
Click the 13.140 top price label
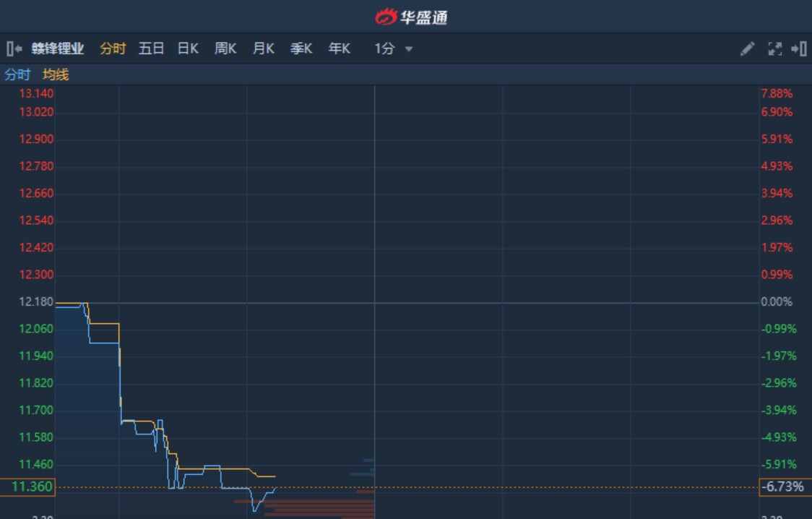tap(36, 93)
